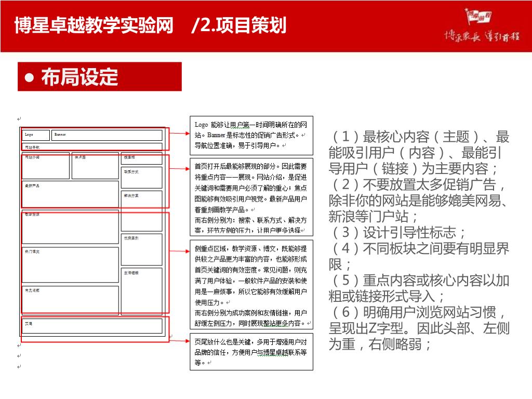Select the red 布局设定 section label
Screen dimensions: 532x399
coord(99,77)
